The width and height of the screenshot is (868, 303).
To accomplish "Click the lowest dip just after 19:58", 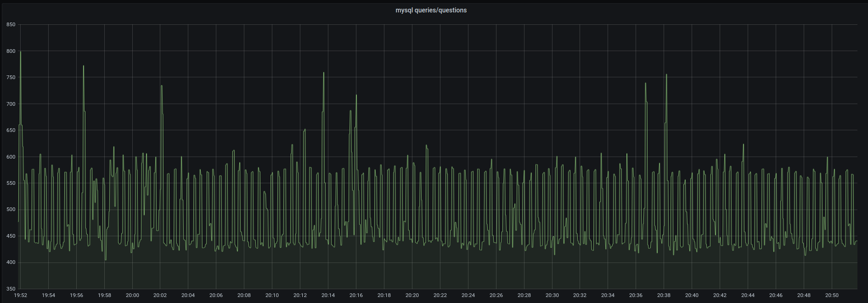I will click(x=106, y=259).
